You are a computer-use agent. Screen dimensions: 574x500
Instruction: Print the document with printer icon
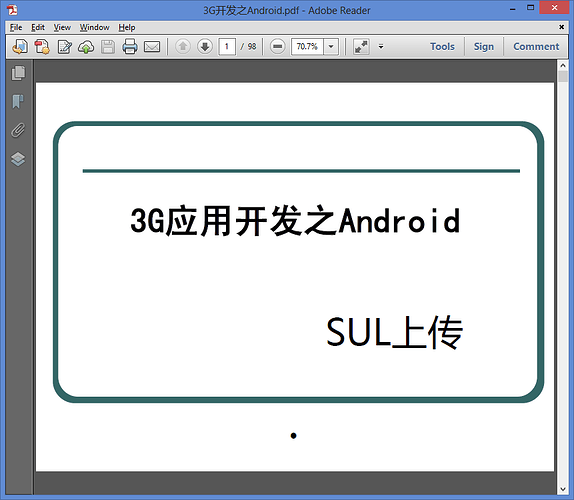(x=130, y=47)
